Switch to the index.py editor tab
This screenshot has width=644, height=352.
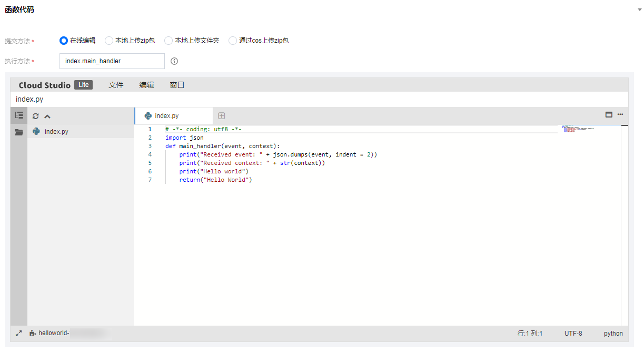coord(174,116)
